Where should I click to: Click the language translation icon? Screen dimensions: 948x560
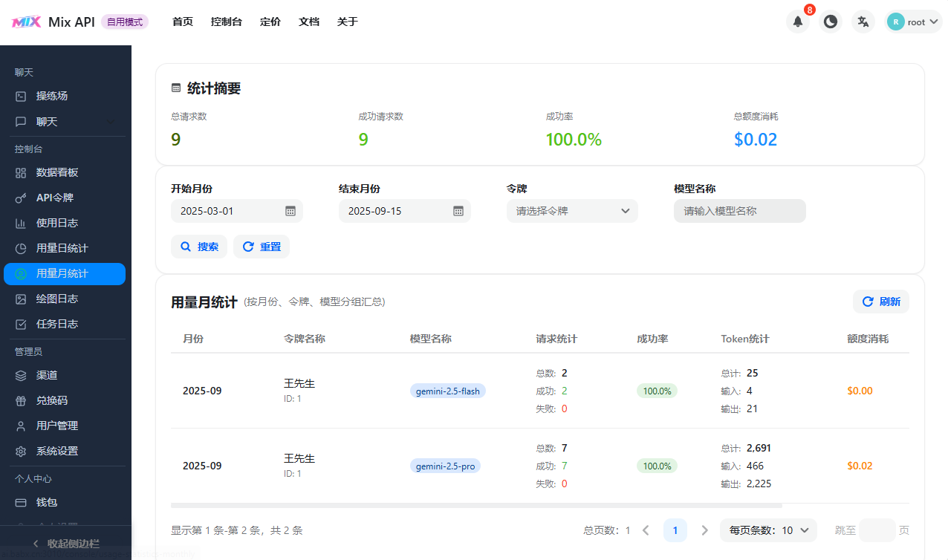point(863,22)
